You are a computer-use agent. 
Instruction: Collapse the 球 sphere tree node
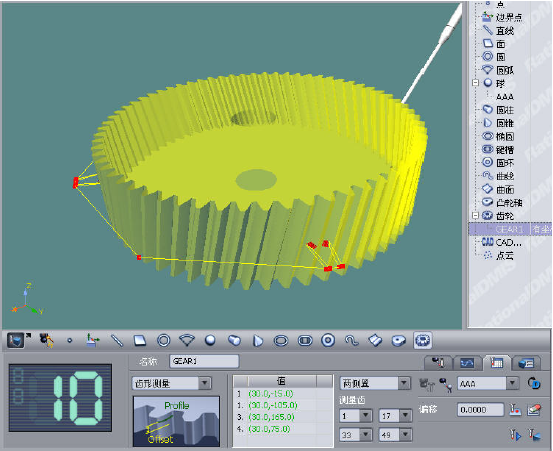[x=475, y=83]
